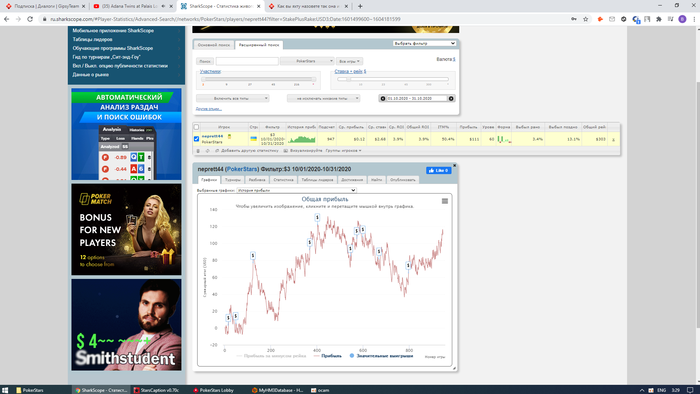Delete selected row with trash icon
The width and height of the screenshot is (700, 394).
(x=198, y=151)
